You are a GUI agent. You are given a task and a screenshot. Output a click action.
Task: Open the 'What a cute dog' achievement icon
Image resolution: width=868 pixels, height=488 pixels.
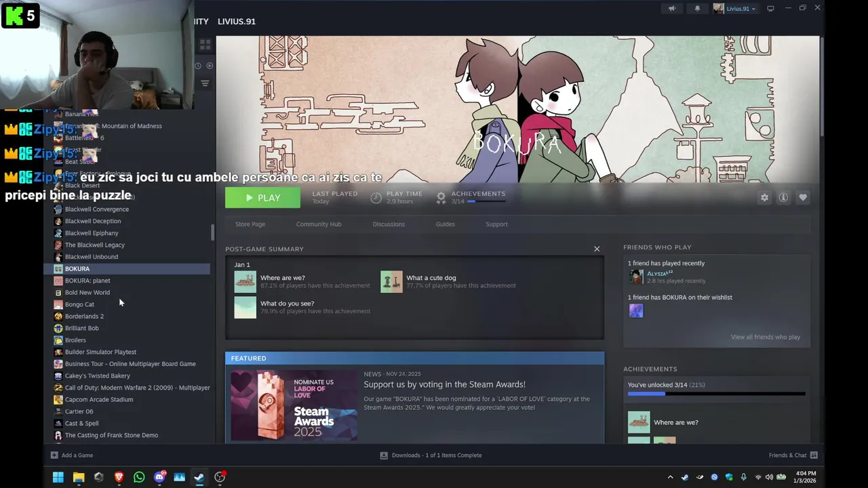[391, 281]
